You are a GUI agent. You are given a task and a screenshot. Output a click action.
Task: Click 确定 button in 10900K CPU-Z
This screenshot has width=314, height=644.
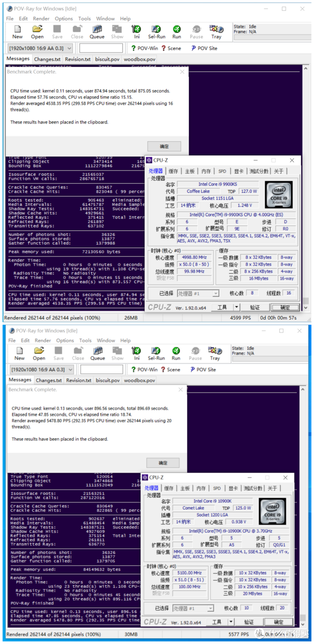[279, 622]
